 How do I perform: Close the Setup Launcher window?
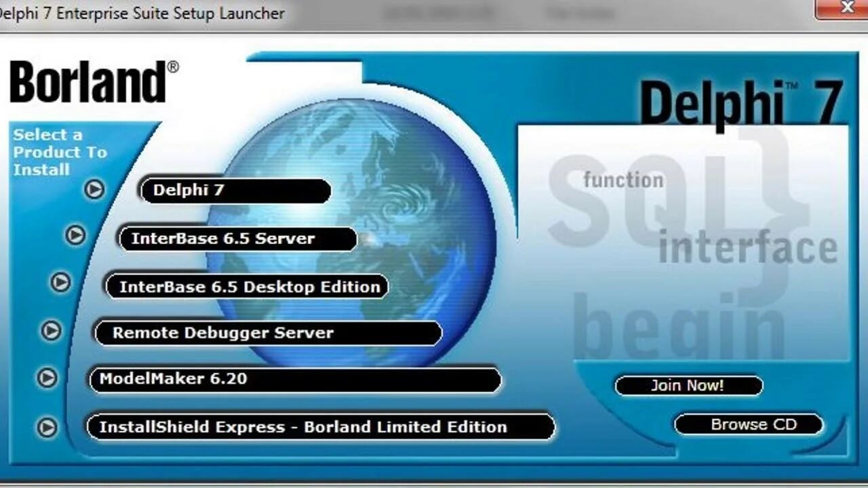pyautogui.click(x=846, y=8)
